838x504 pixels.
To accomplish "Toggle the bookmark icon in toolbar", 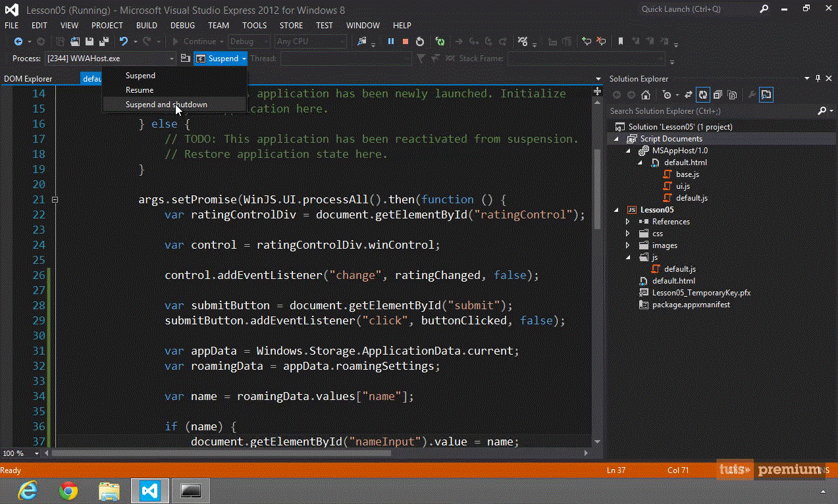I will pyautogui.click(x=620, y=41).
